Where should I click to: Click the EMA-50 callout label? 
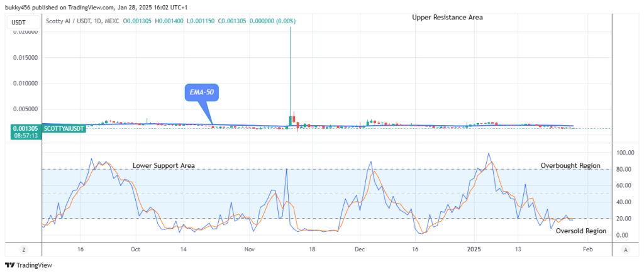coord(202,94)
